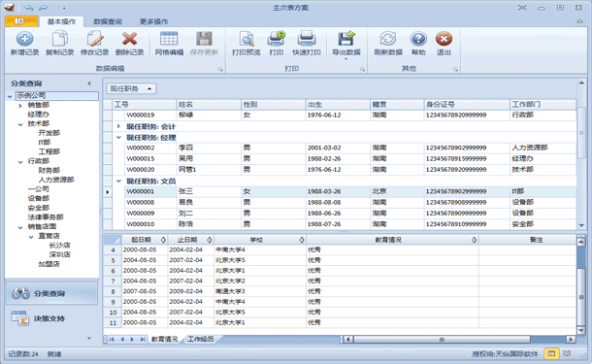592x364 pixels.
Task: Click the 退出 exit icon
Action: tap(444, 39)
